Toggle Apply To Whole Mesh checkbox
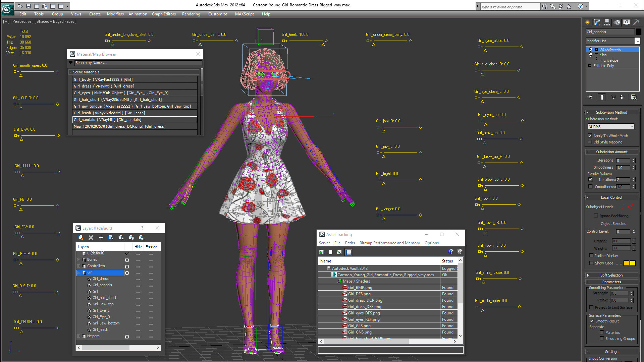 point(590,136)
